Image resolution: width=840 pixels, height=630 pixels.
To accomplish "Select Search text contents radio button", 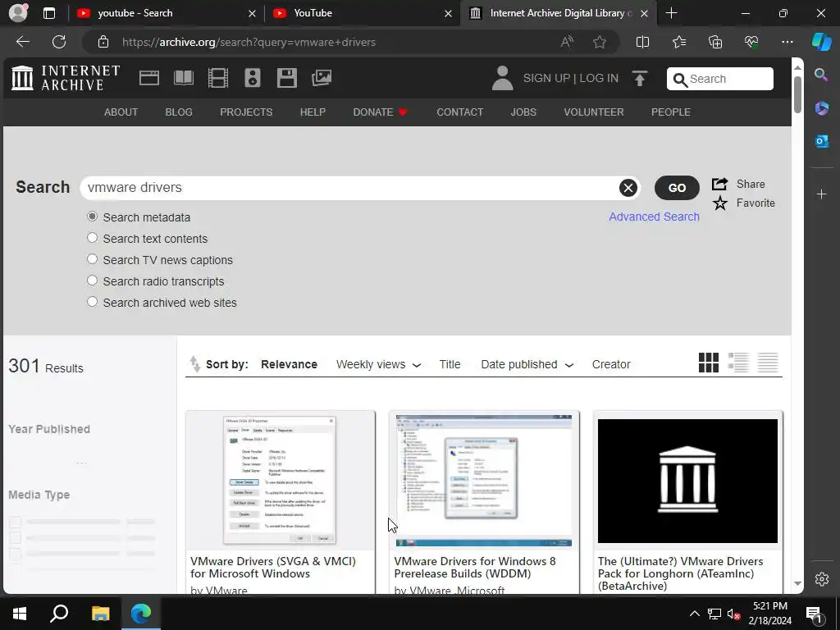I will point(92,237).
